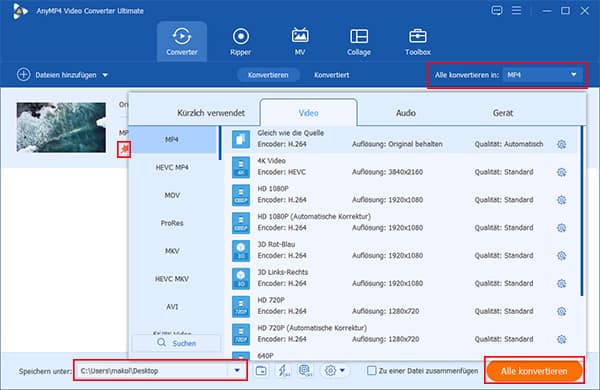The image size is (600, 390).
Task: Click the Alle konvertieren button
Action: tap(534, 371)
